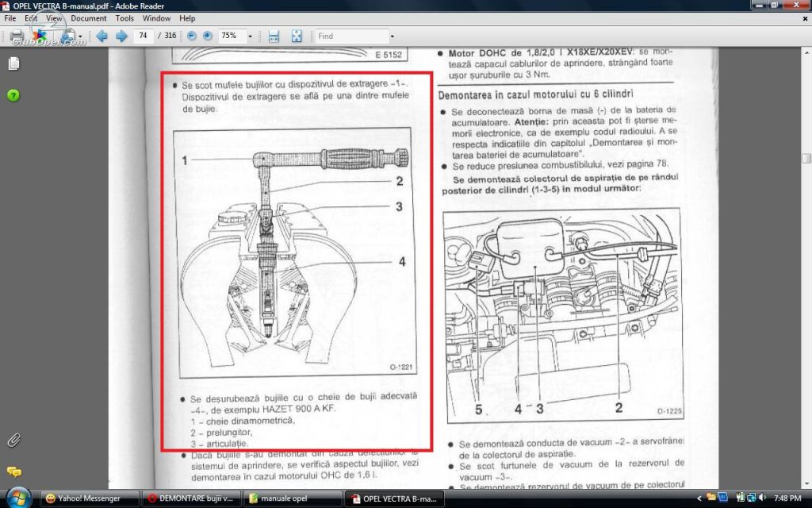The width and height of the screenshot is (812, 508).
Task: Click the text 'vezi pagina 78'
Action: coord(638,164)
